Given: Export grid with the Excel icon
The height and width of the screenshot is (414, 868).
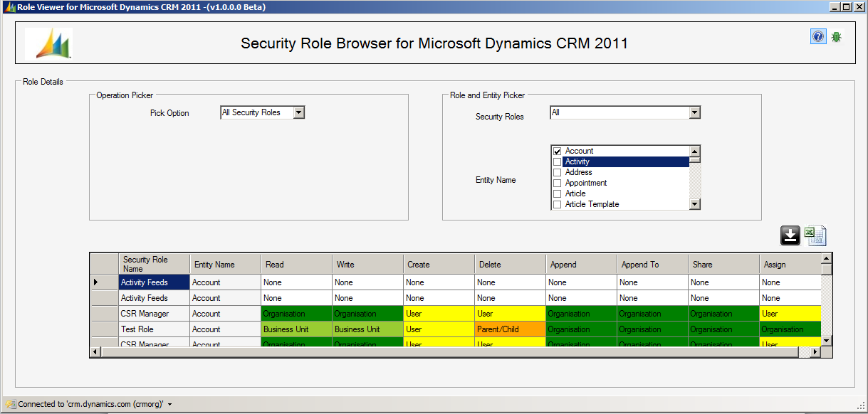Looking at the screenshot, I should click(x=815, y=235).
